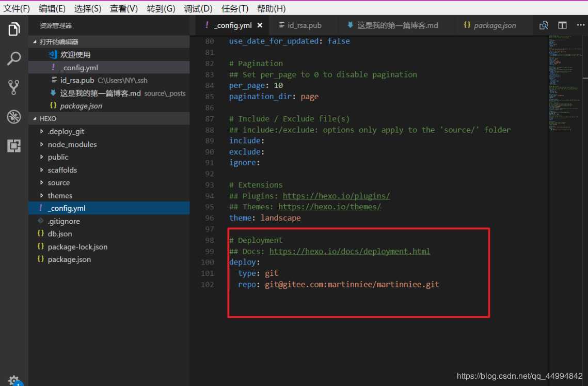
Task: Select the _config.yml editor tab
Action: tap(232, 25)
